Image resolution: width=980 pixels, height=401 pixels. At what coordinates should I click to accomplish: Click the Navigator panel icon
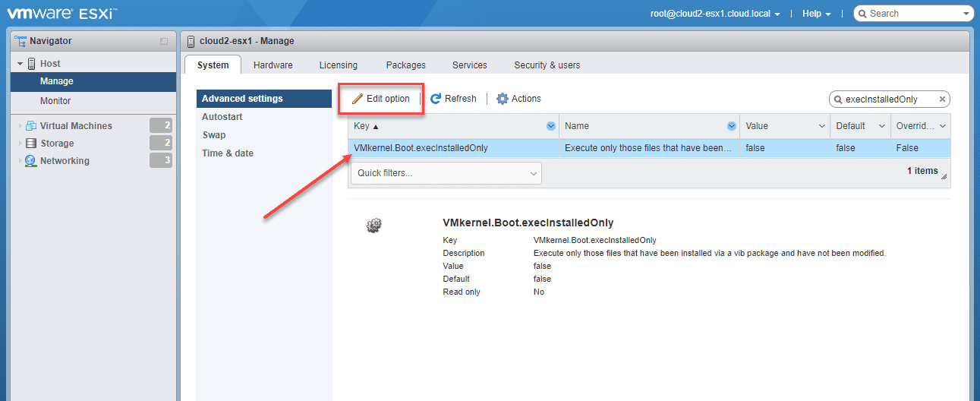20,41
